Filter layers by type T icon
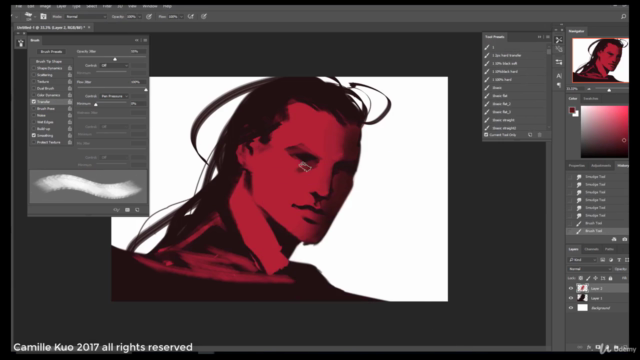640x360 pixels. (619, 260)
